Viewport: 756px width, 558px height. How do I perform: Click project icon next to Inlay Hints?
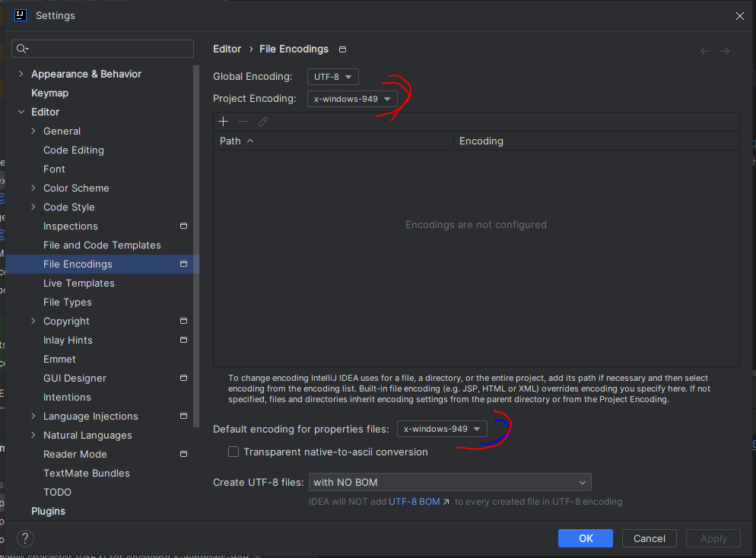tap(184, 340)
